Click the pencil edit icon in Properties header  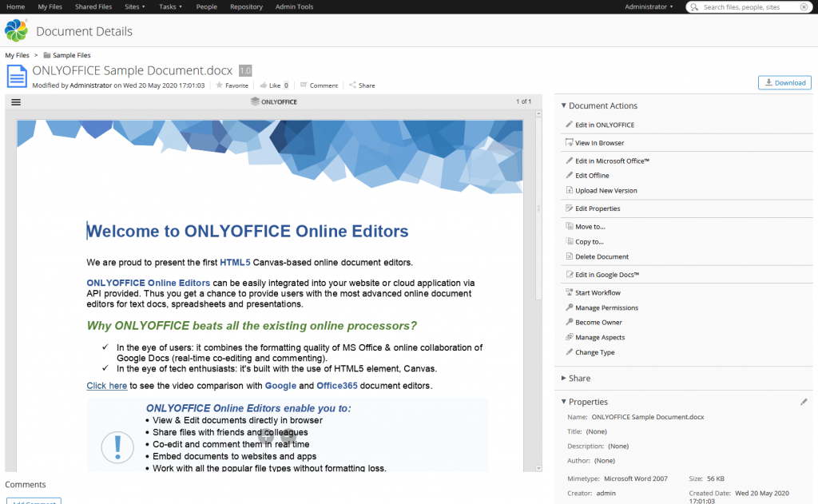tap(804, 402)
